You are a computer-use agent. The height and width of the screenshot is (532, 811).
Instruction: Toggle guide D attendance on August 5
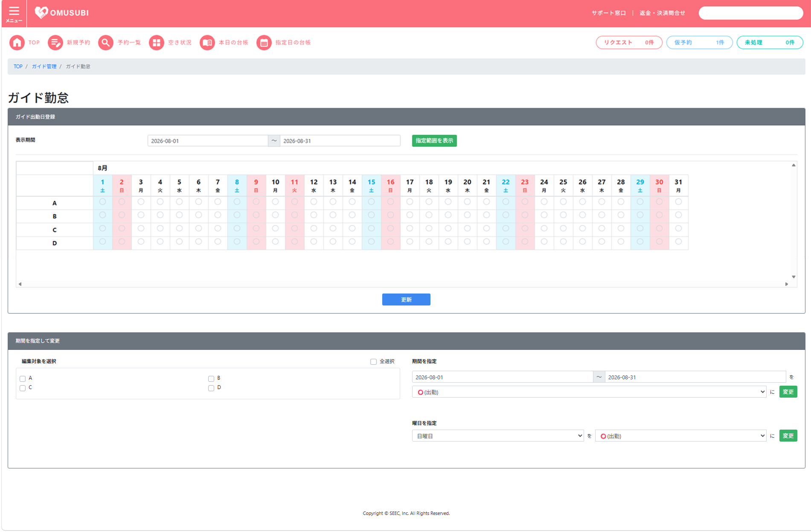click(179, 241)
